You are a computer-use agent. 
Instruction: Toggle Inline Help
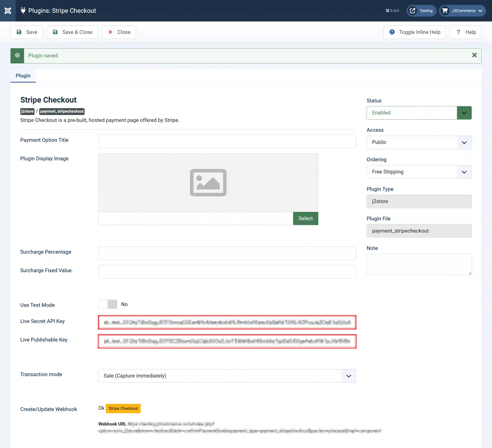tap(414, 32)
